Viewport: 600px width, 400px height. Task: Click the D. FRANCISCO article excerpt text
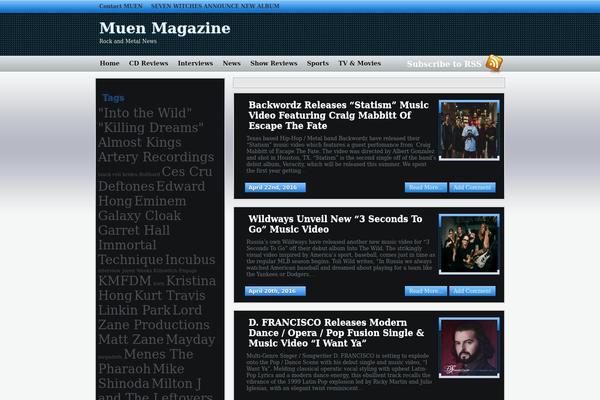339,372
